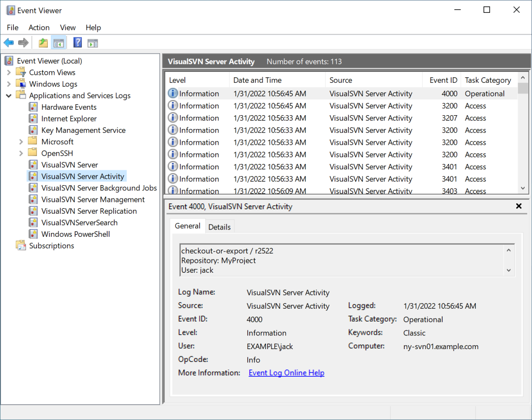Click the ny-svn01.example.com computer value
Viewport: 532px width, 420px height.
click(x=441, y=346)
